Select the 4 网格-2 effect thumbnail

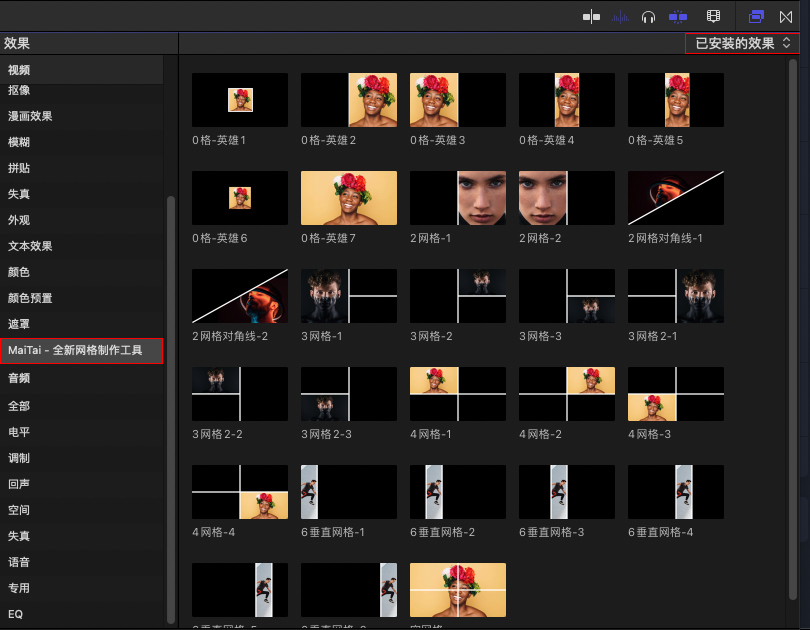567,394
